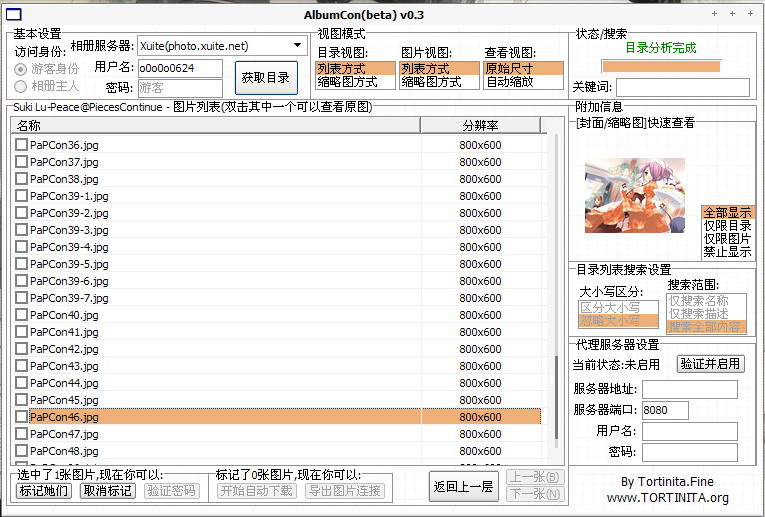Select 仅限图片 in quick view options

pyautogui.click(x=727, y=239)
